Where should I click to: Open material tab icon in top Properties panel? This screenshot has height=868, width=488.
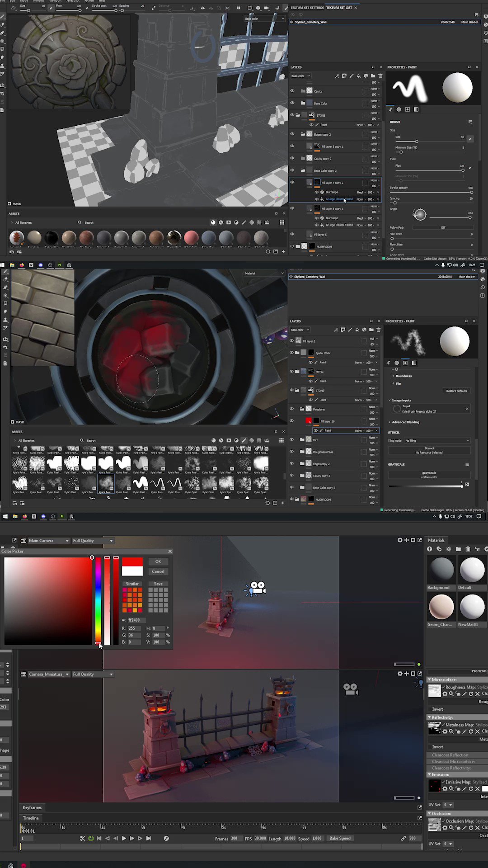(x=416, y=109)
